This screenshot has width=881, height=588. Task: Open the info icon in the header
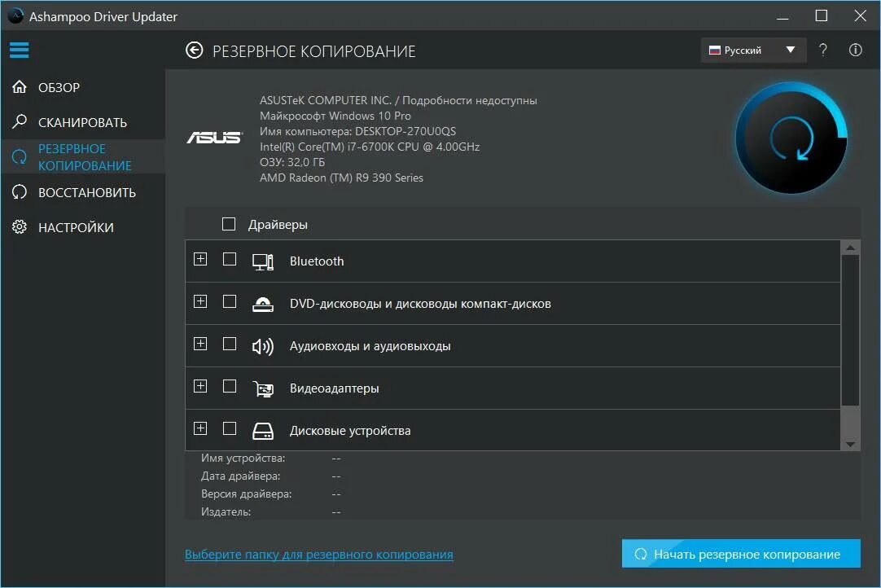[855, 50]
